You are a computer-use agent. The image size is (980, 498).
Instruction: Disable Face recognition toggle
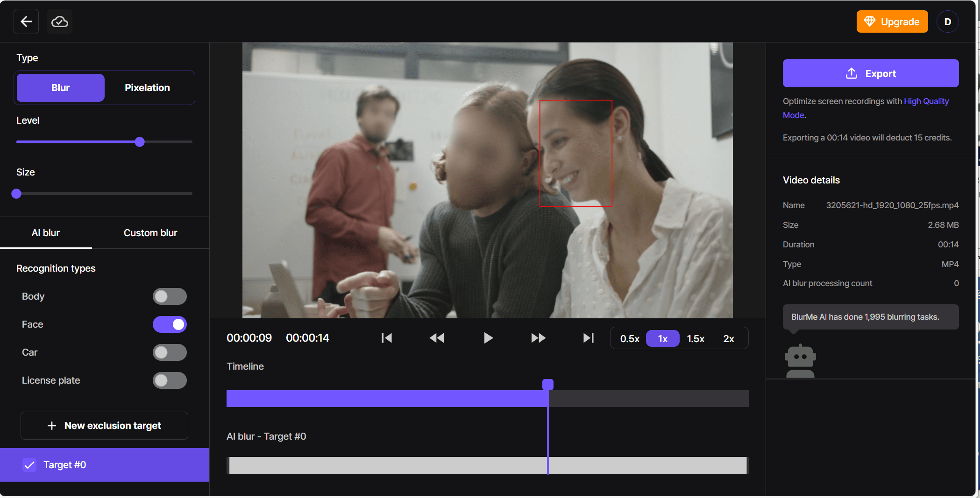click(170, 324)
